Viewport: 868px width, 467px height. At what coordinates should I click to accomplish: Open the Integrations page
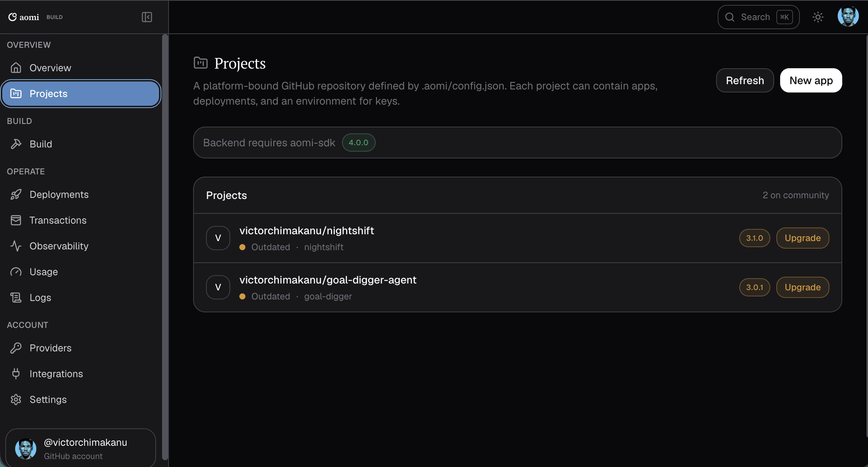click(81, 374)
